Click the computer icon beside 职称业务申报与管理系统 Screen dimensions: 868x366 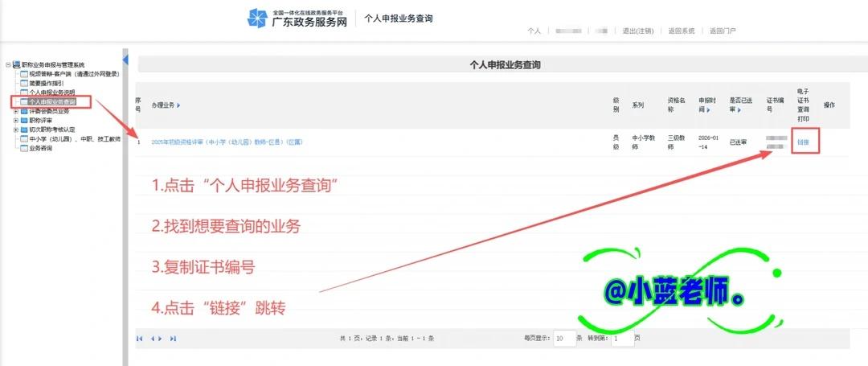coord(16,65)
